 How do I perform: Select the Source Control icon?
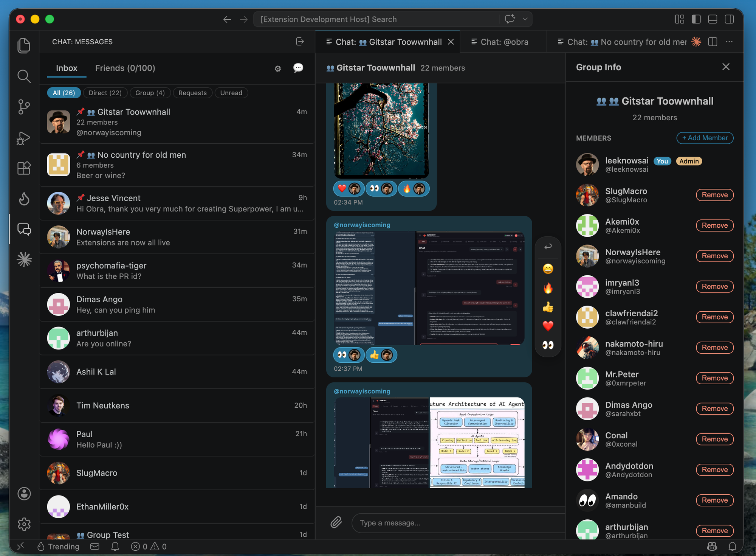click(x=24, y=107)
